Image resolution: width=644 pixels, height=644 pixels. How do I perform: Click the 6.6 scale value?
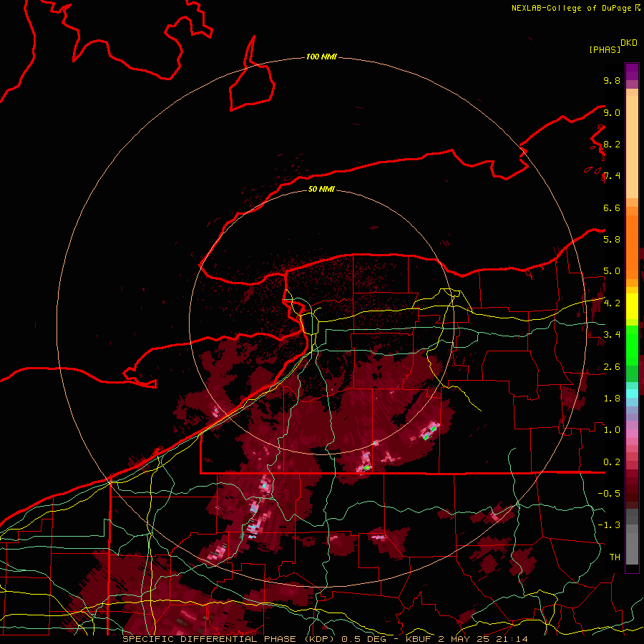612,208
